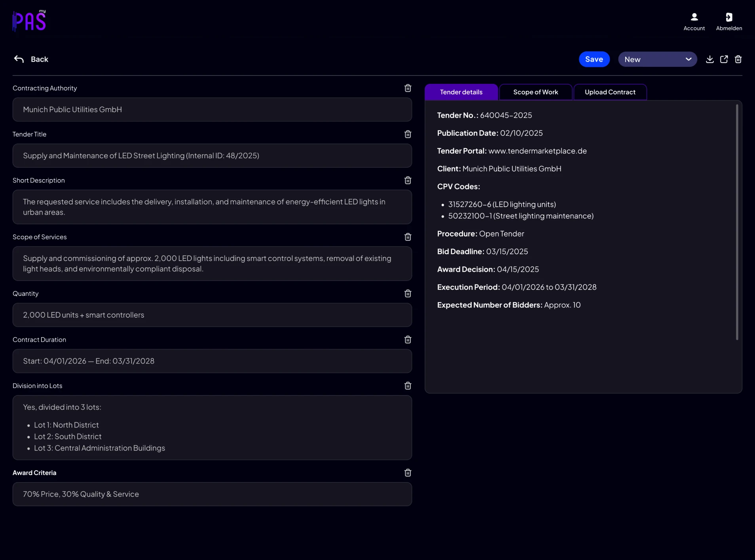Click the Abmelden label
Image resolution: width=755 pixels, height=560 pixels.
click(x=729, y=28)
